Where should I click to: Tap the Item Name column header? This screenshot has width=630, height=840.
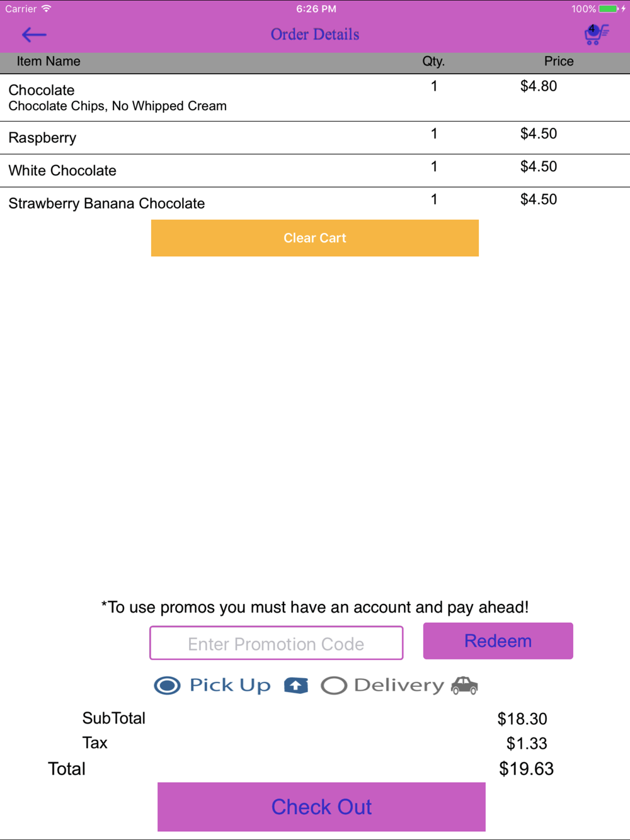49,61
